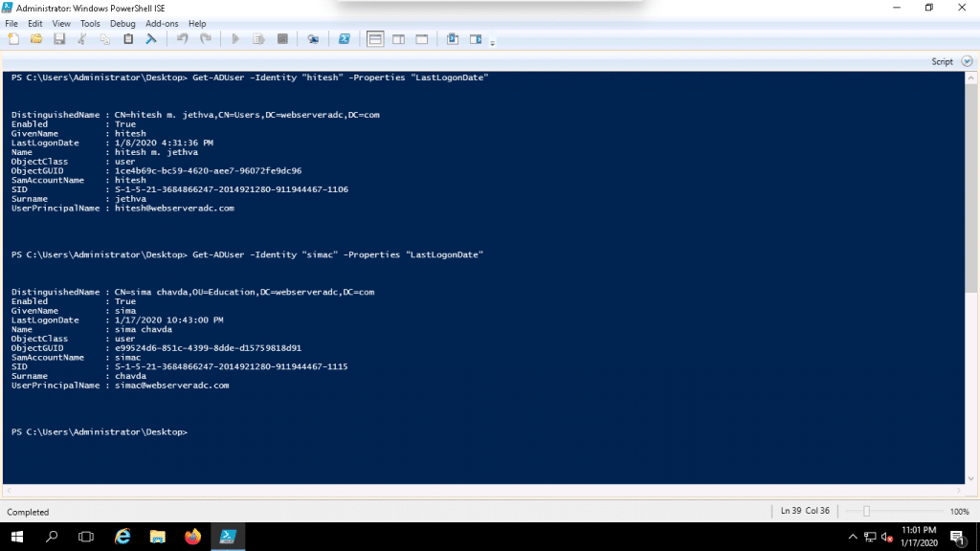Toggle Show Script Pane Top layout

pyautogui.click(x=375, y=38)
